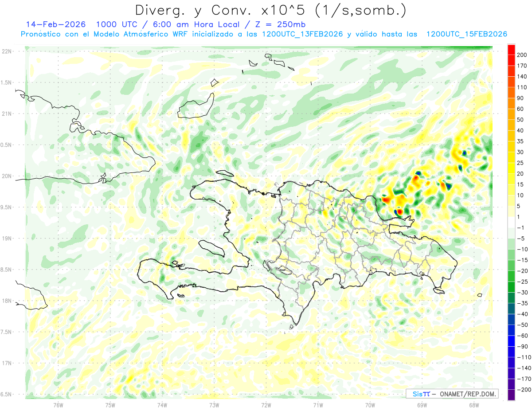Click the '21N' latitude label
Image resolution: width=532 pixels, height=411 pixels.
click(x=7, y=114)
